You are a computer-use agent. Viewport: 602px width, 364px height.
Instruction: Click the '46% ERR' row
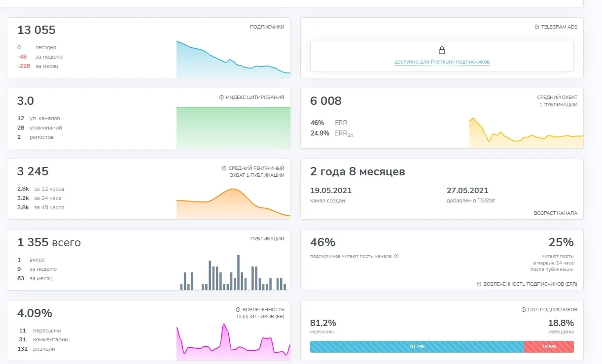pyautogui.click(x=329, y=123)
